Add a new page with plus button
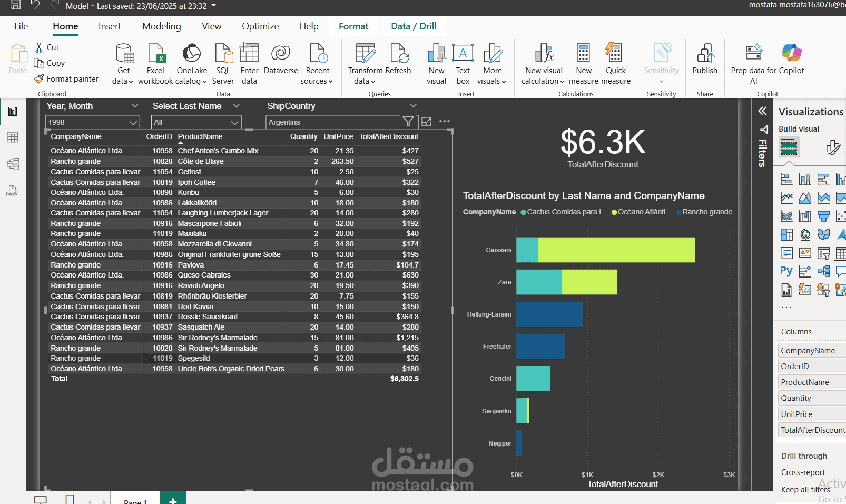 tap(173, 499)
